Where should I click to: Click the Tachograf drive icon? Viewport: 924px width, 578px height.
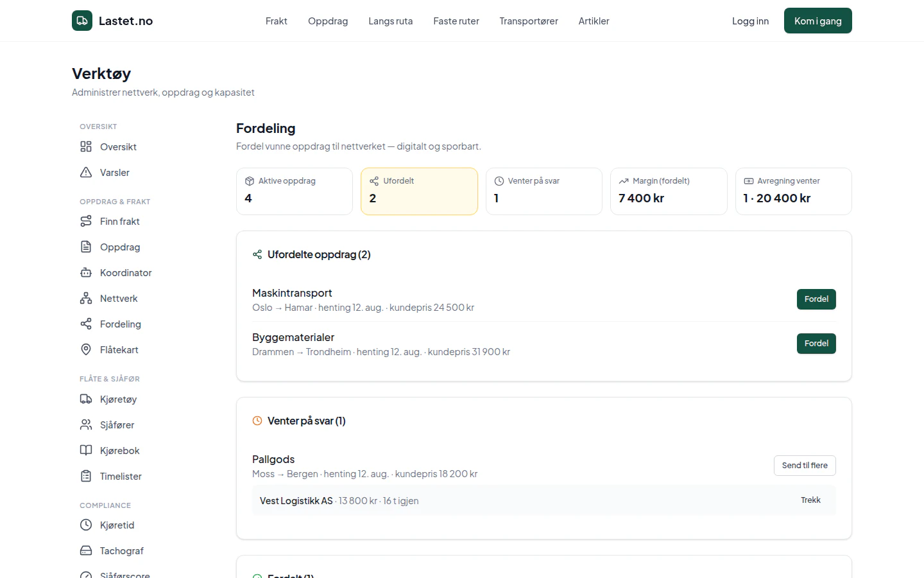point(86,550)
